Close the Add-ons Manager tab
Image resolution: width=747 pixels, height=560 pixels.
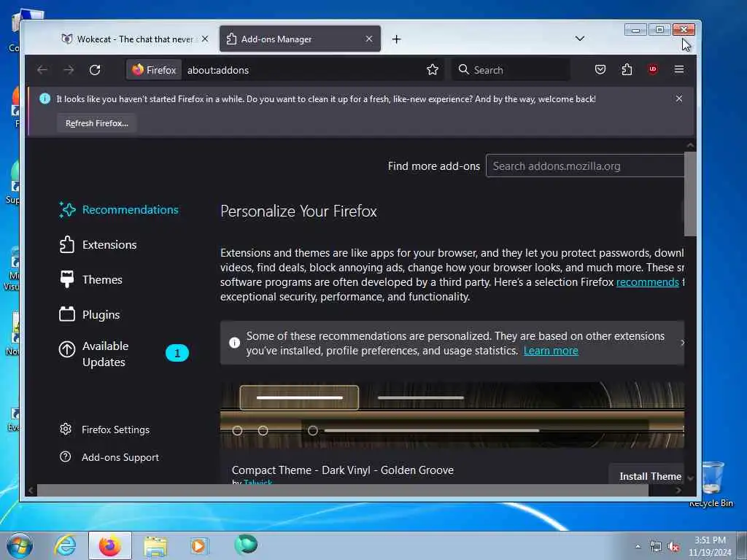(x=368, y=39)
